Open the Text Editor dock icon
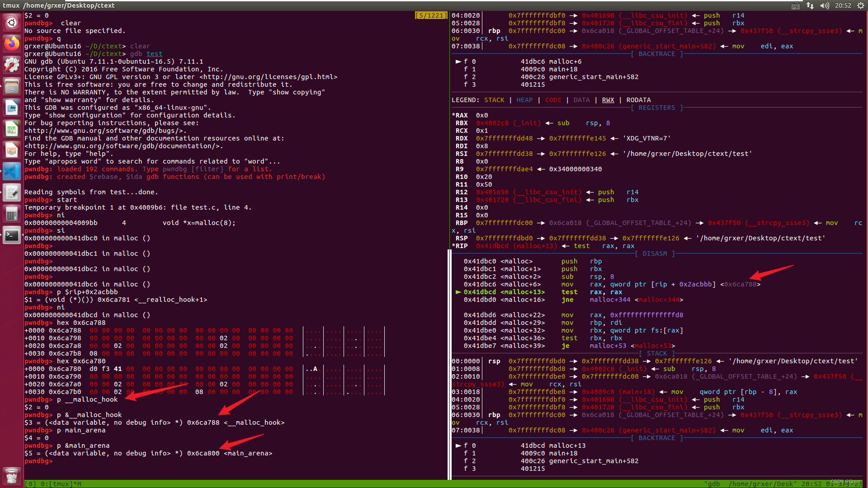The image size is (868, 488). (x=12, y=193)
